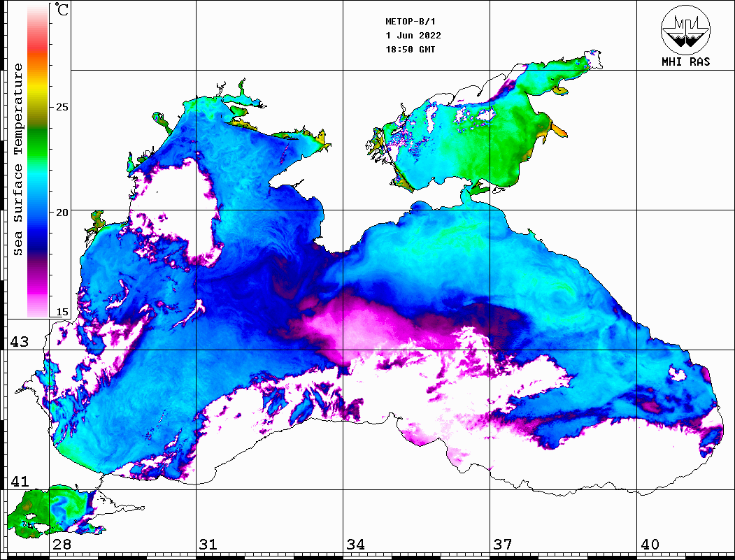Click the longitude label 28
This screenshot has width=735, height=560.
click(62, 544)
